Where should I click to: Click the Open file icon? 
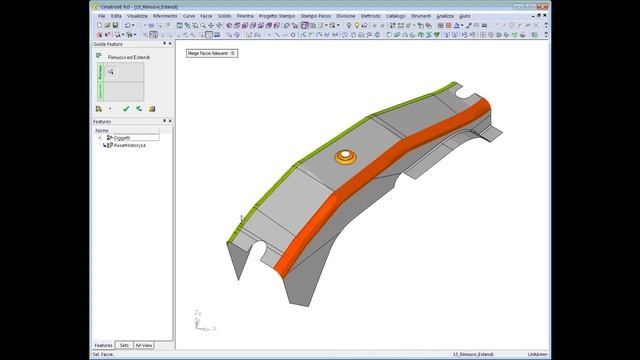[107, 25]
